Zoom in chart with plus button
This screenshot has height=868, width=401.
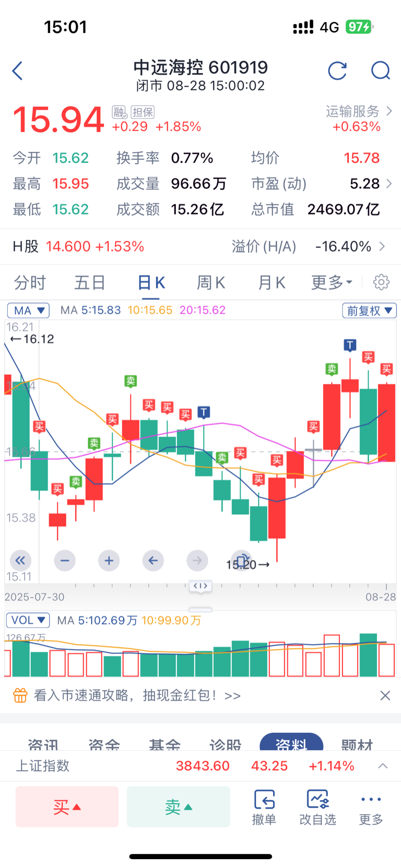(109, 561)
